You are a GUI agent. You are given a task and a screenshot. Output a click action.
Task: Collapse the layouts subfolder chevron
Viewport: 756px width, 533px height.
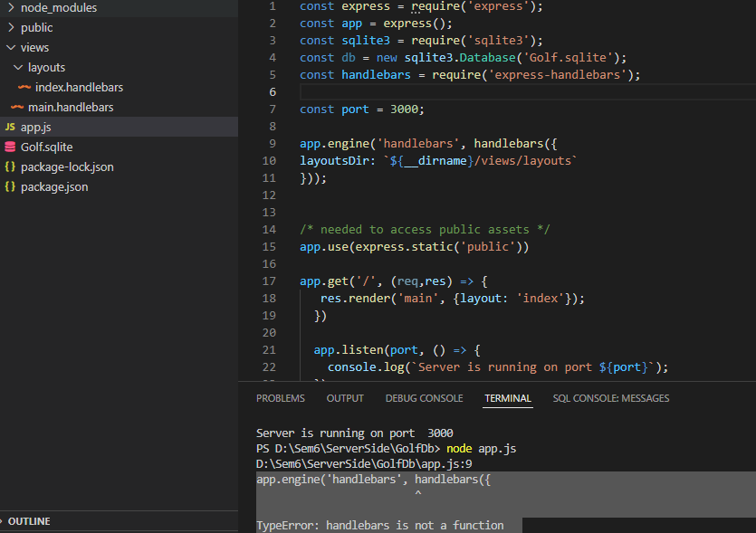[18, 68]
